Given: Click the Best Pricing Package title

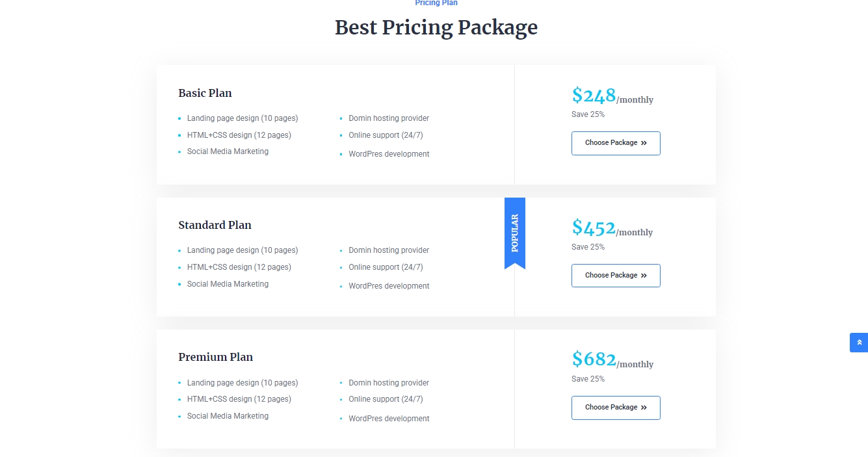Looking at the screenshot, I should pyautogui.click(x=436, y=27).
